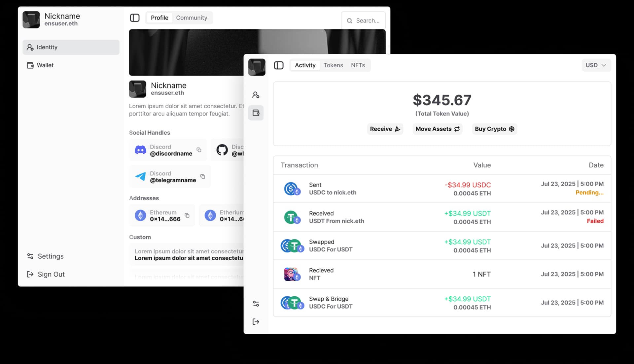Viewport: 634px width, 364px height.
Task: Switch to the Tokens tab
Action: click(333, 65)
